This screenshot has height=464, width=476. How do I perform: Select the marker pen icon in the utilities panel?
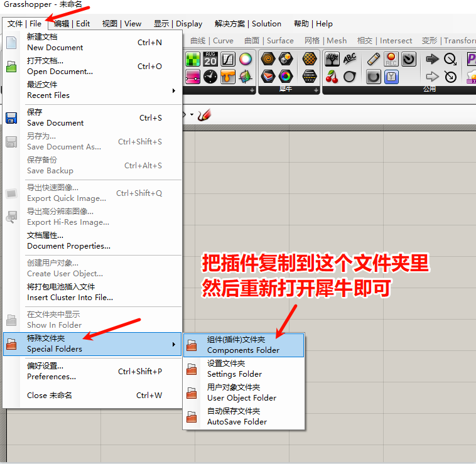[x=374, y=59]
